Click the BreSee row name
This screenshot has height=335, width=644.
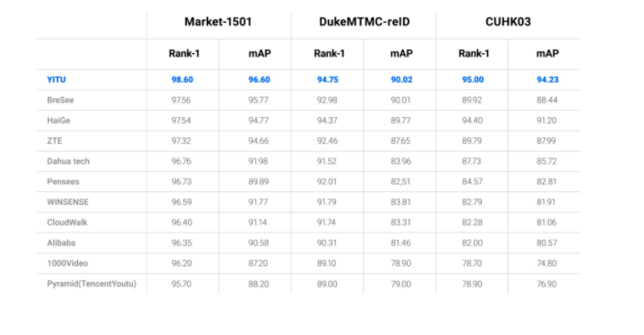click(x=60, y=100)
